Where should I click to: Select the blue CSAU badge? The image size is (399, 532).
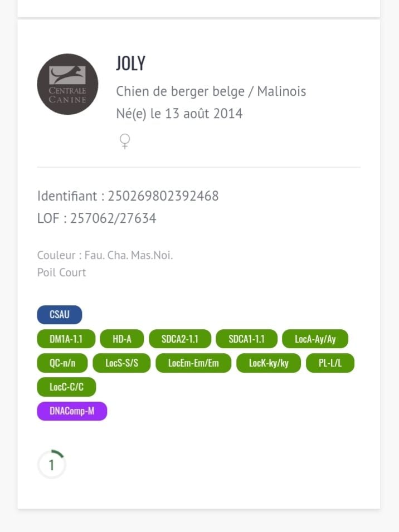tap(60, 315)
